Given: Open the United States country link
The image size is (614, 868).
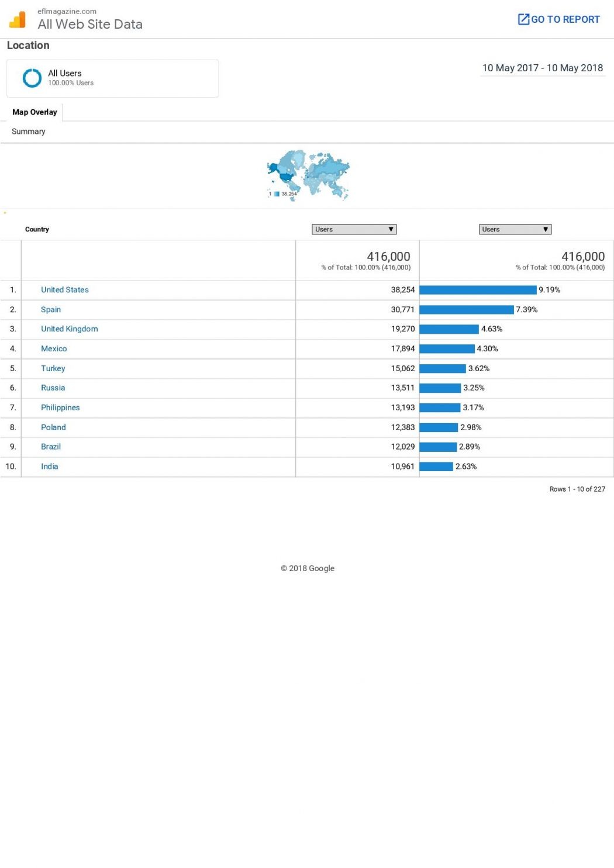Looking at the screenshot, I should (65, 290).
